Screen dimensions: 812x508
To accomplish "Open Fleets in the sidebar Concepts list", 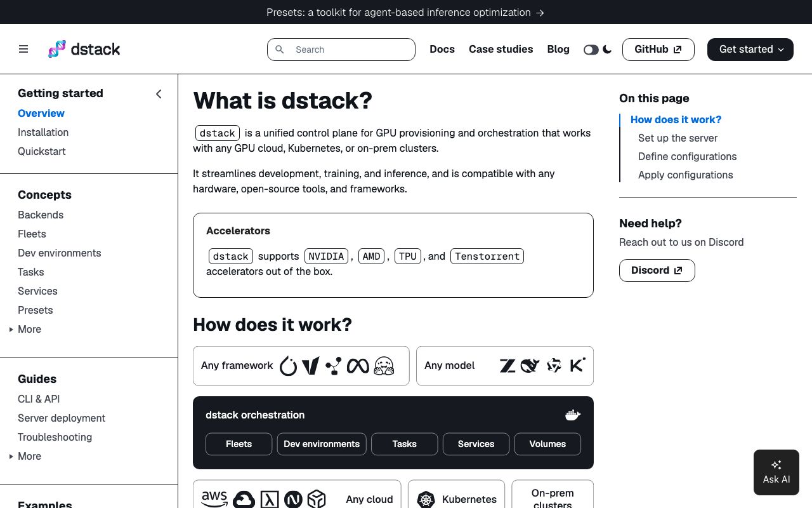I will (x=32, y=234).
